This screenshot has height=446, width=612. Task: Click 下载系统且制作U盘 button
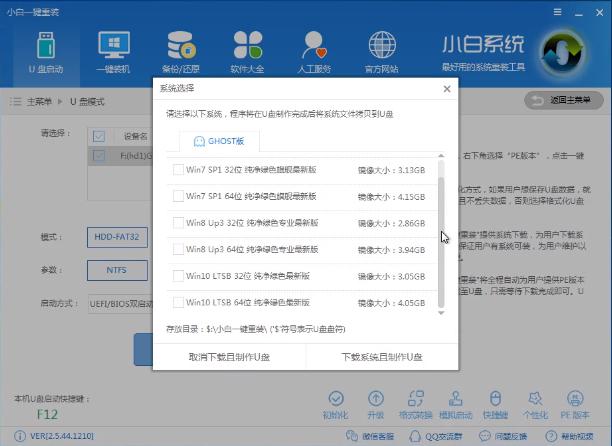click(x=382, y=357)
